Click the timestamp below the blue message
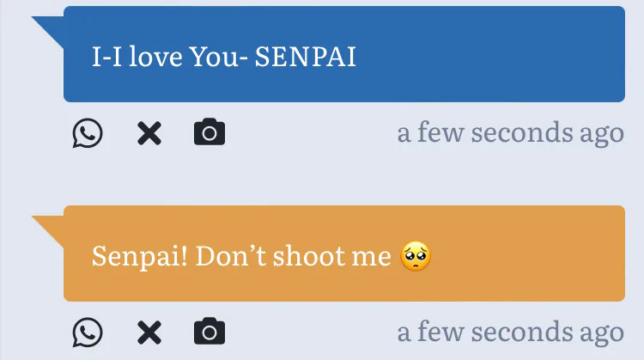644x360 pixels. click(510, 133)
